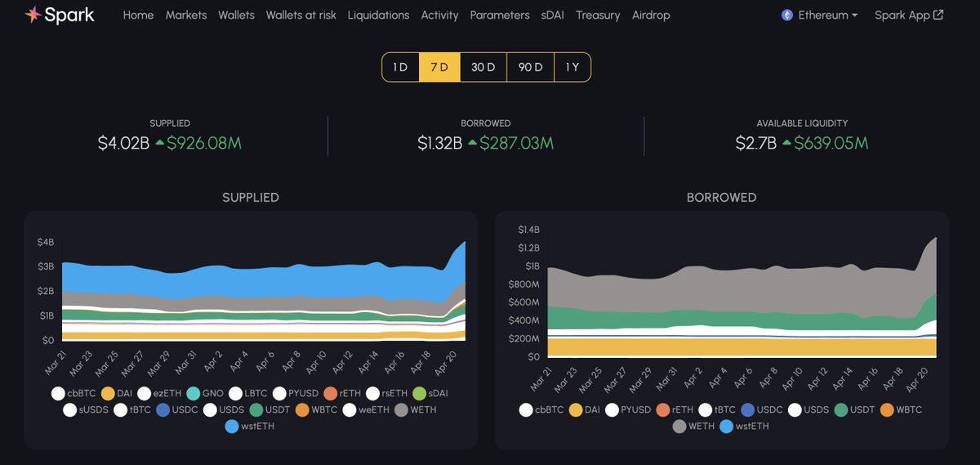Toggle WBTC series in Borrowed legend
Screen dimensions: 980x465
[x=900, y=409]
